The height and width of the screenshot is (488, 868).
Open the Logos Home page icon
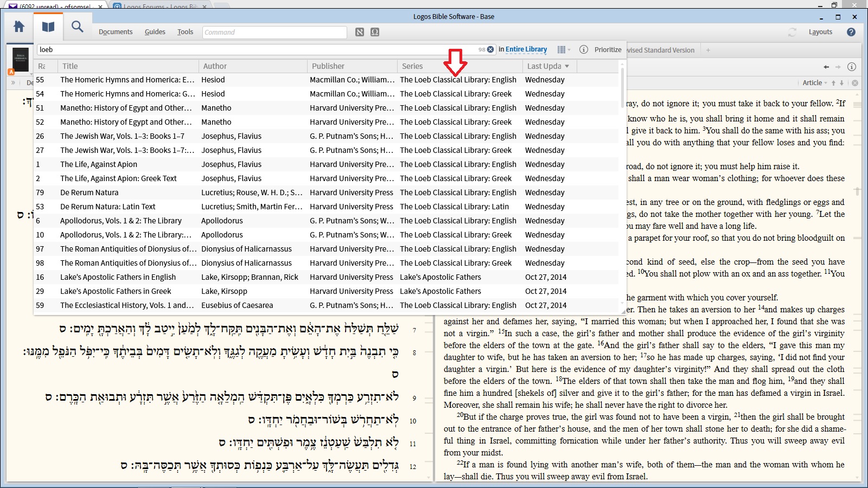(x=19, y=27)
